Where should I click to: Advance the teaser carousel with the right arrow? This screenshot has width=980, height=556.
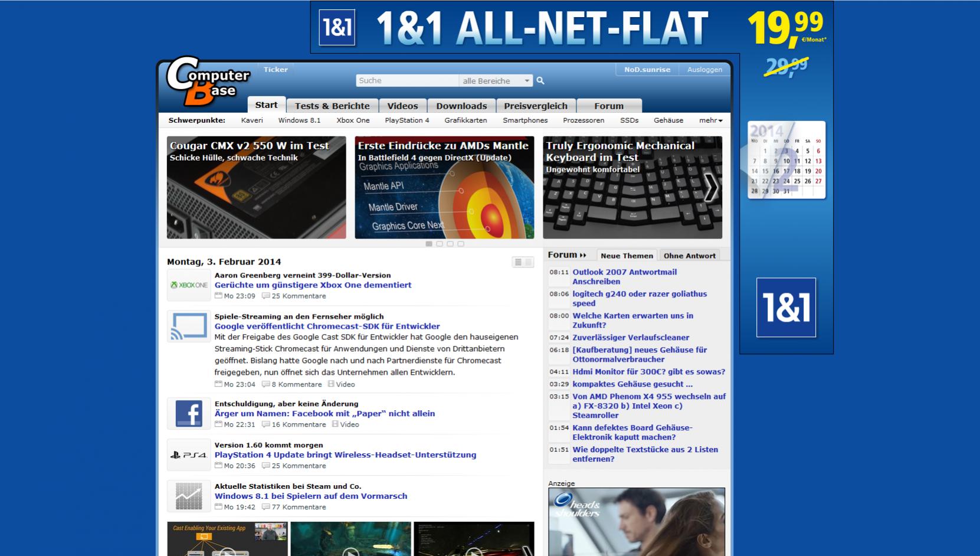(711, 188)
